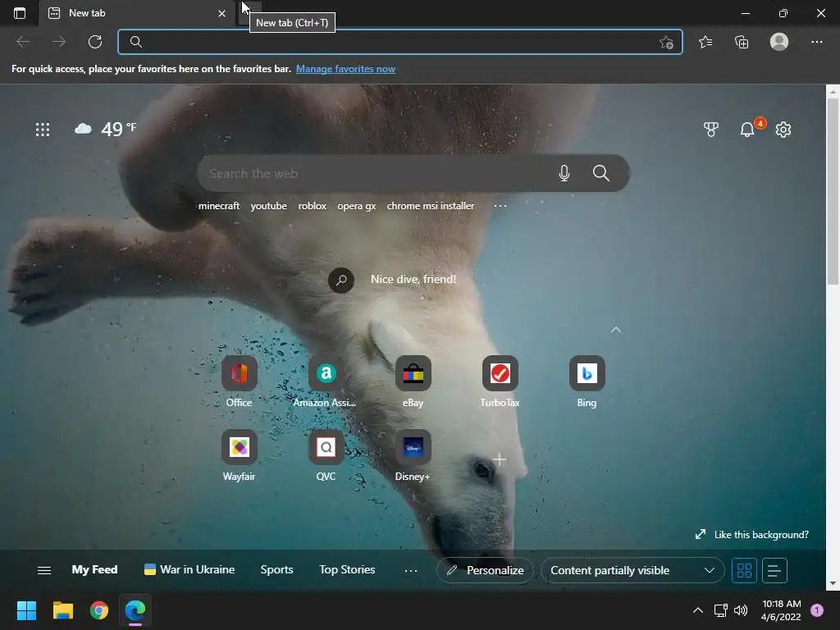Show more search suggestions ellipsis
Screen dimensions: 840x630
(x=500, y=206)
